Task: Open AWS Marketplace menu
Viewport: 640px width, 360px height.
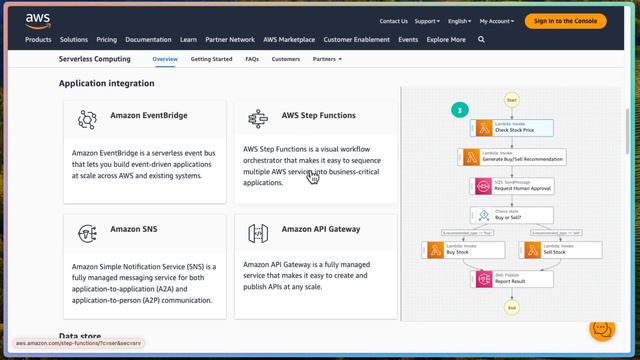Action: point(289,40)
